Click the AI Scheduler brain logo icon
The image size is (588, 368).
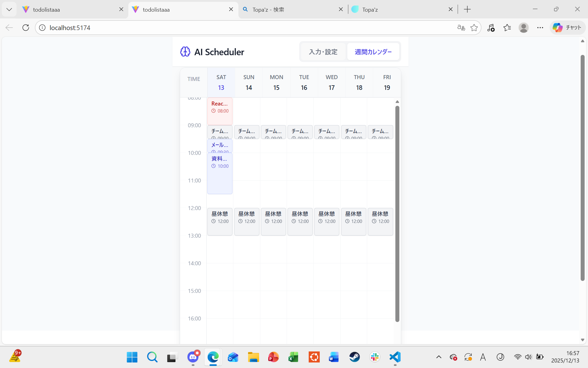[x=185, y=52]
